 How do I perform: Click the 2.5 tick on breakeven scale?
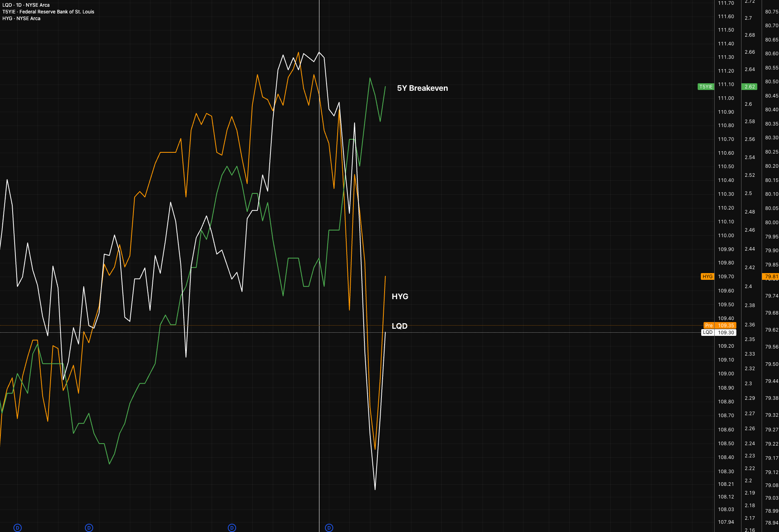coord(748,193)
